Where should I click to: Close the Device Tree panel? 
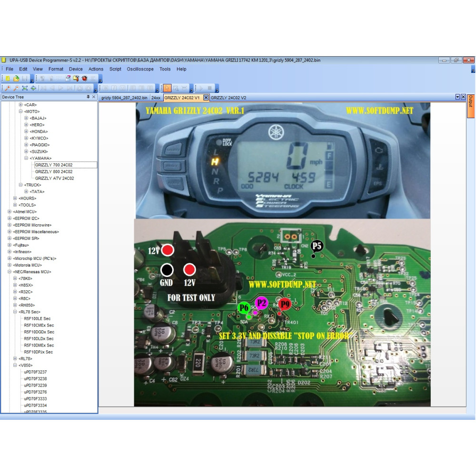[x=94, y=97]
